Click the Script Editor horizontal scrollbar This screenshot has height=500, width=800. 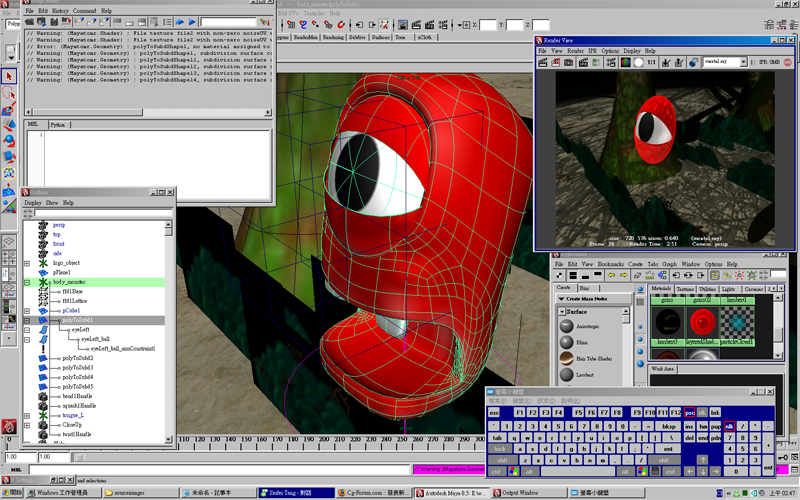coord(148,112)
